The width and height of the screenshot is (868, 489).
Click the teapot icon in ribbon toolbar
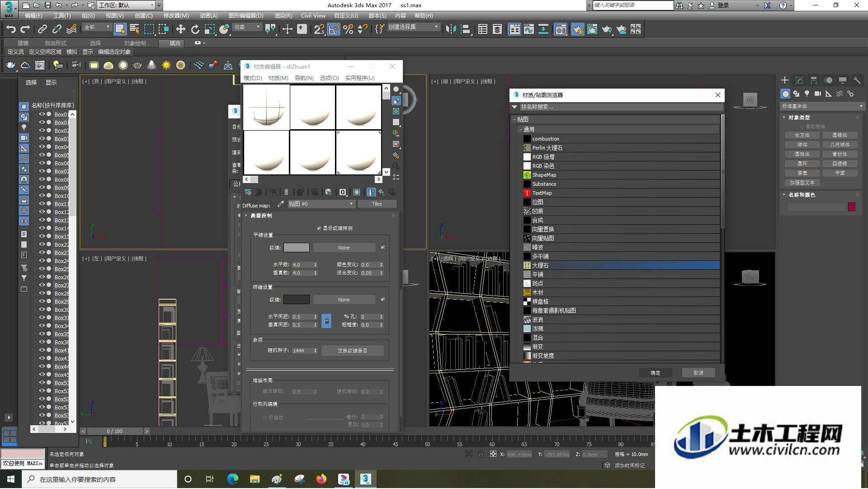pos(10,66)
